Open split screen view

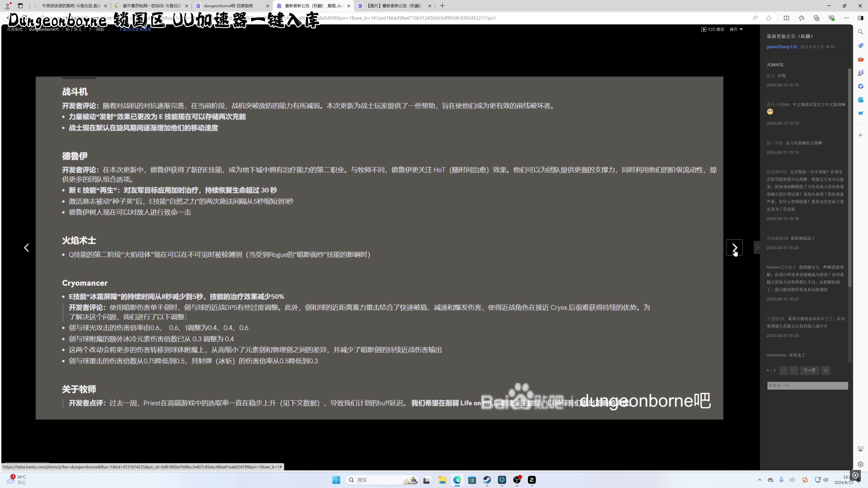[x=786, y=18]
